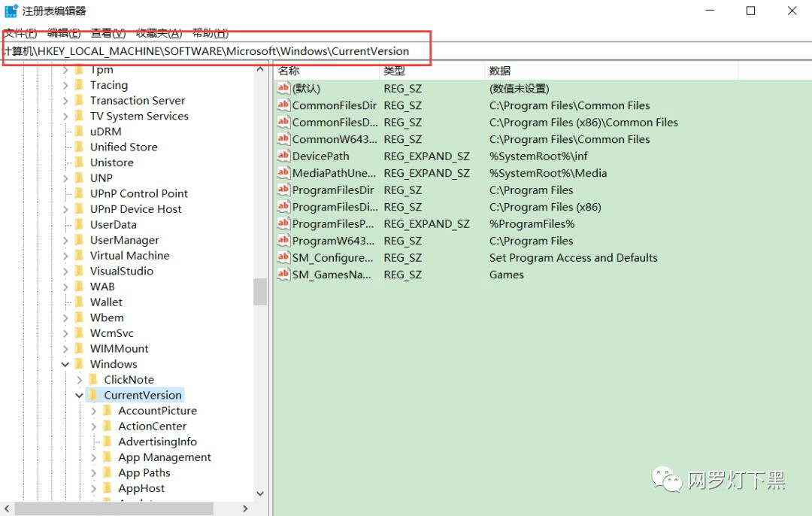Select the ActionCenter key
The height and width of the screenshot is (516, 812).
click(152, 426)
